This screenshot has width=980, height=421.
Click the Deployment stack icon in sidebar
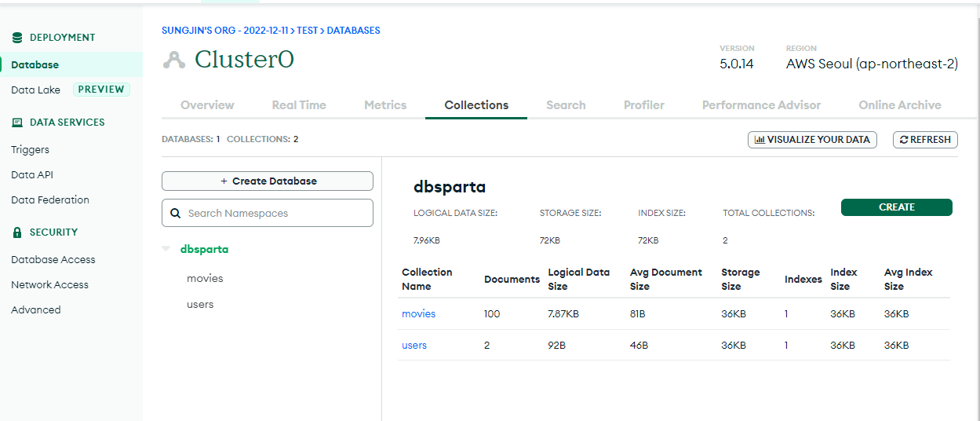pyautogui.click(x=17, y=38)
